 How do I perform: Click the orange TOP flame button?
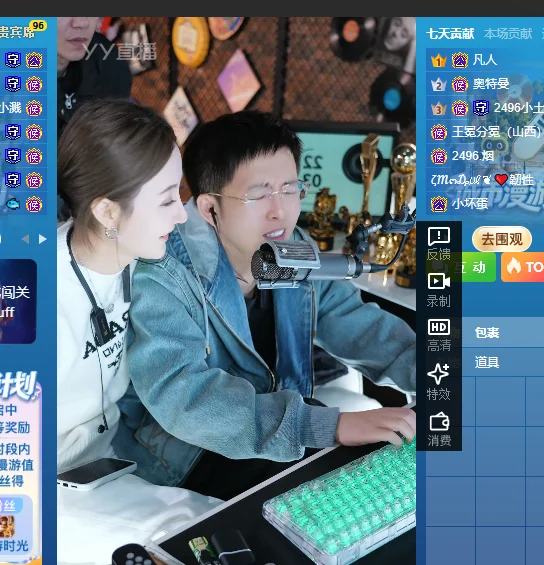[x=523, y=267]
